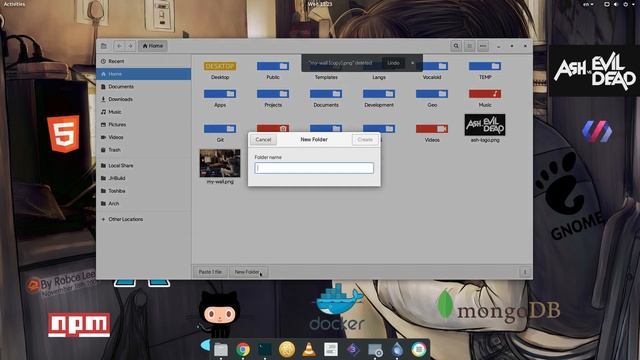Screen dimensions: 640x360
Task: Click the files icon left of the back arrow
Action: 104,46
